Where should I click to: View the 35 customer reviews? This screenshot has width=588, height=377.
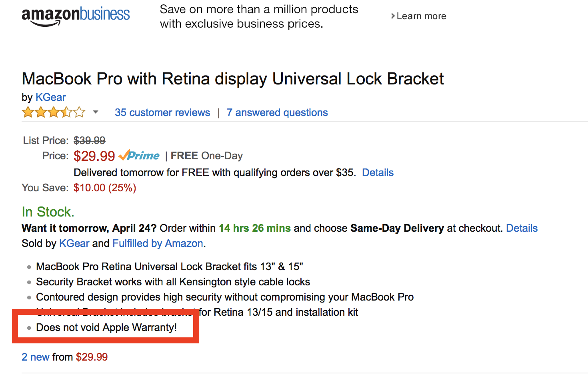162,112
